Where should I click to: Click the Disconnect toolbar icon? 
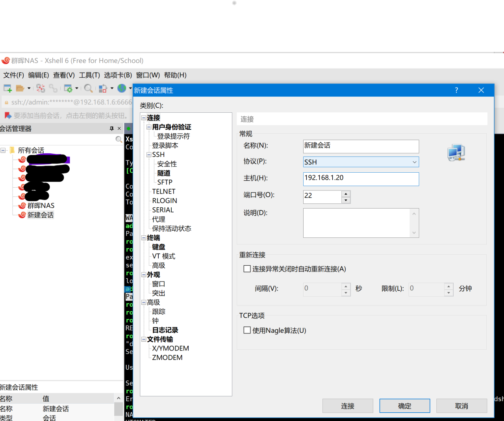click(x=40, y=88)
